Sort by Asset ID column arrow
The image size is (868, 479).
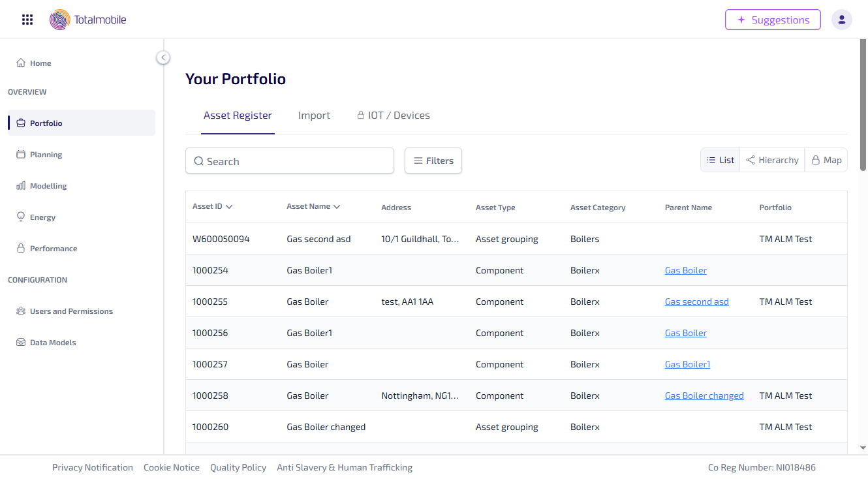(229, 207)
